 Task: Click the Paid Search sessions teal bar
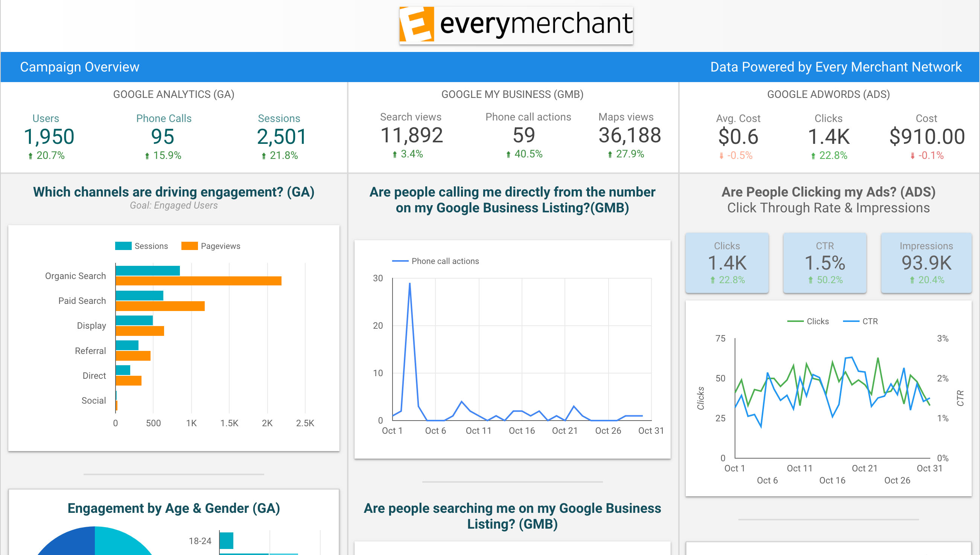pyautogui.click(x=139, y=296)
